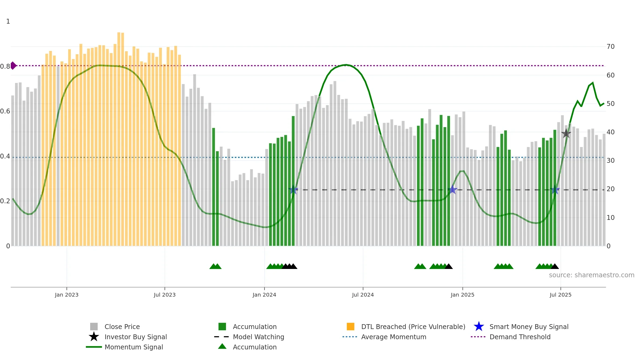Click the source: sharemaestro.com text
The height and width of the screenshot is (362, 644).
pyautogui.click(x=592, y=275)
